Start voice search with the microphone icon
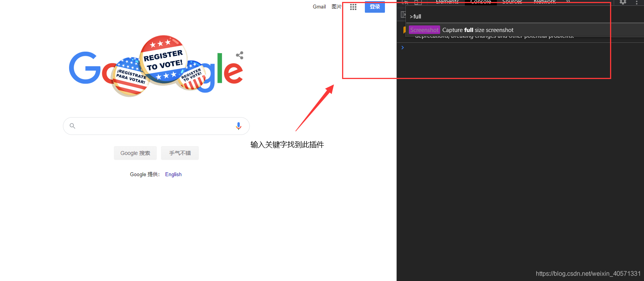Image resolution: width=644 pixels, height=281 pixels. (239, 126)
